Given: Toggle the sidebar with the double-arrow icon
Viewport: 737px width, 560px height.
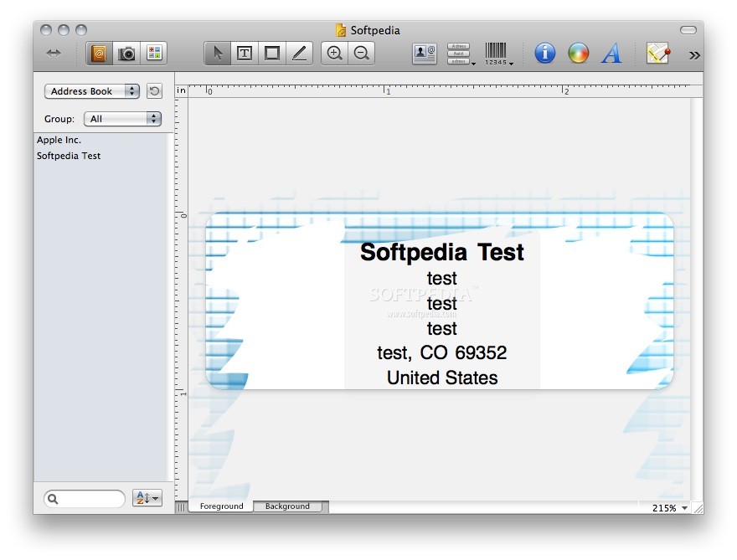Looking at the screenshot, I should tap(54, 52).
